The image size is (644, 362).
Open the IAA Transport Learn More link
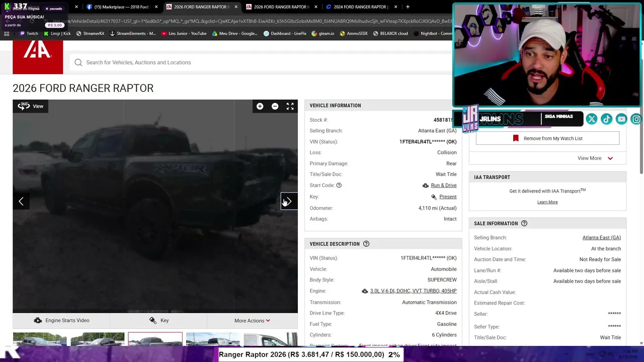[547, 202]
